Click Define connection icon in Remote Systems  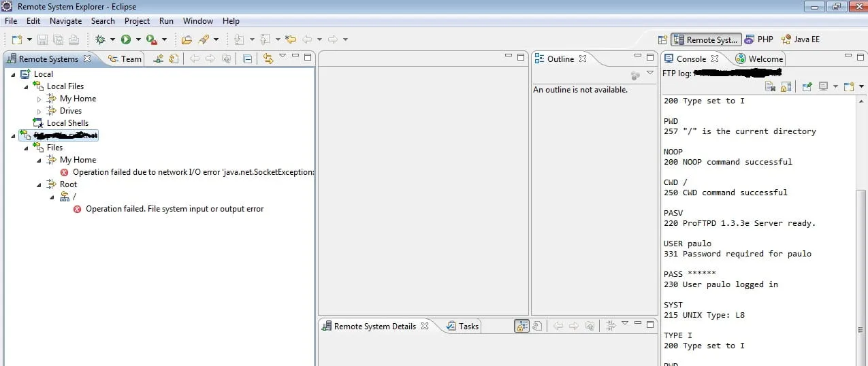(x=159, y=59)
